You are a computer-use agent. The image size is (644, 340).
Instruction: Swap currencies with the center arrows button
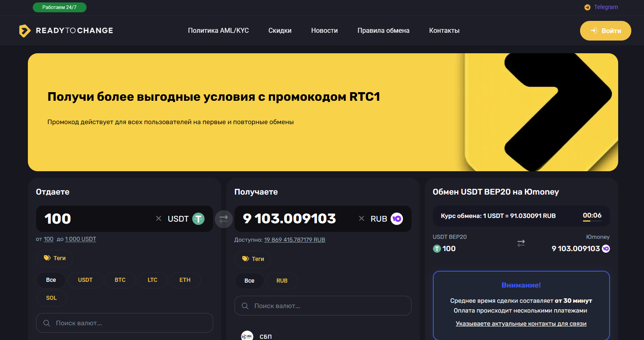coord(224,219)
